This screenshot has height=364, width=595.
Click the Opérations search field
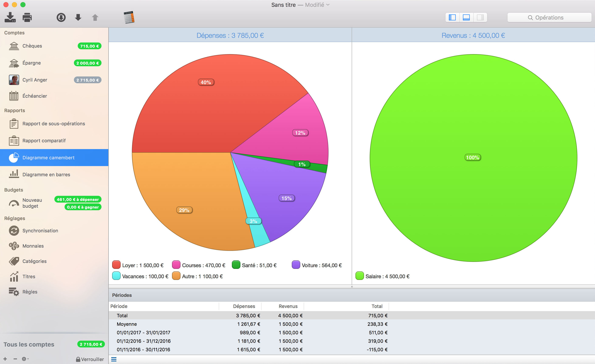[x=549, y=17]
